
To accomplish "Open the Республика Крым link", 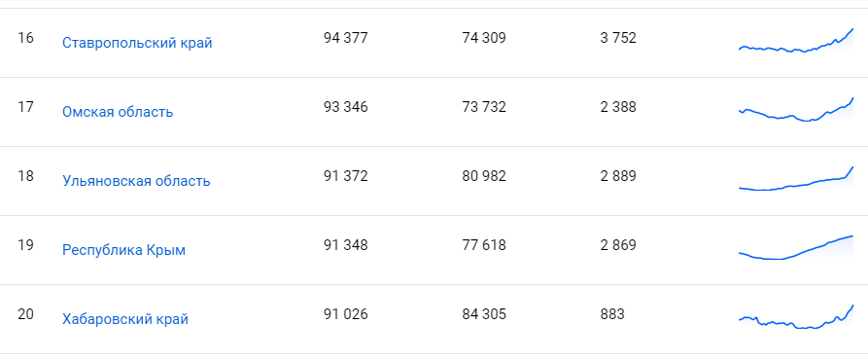I will coord(123,250).
